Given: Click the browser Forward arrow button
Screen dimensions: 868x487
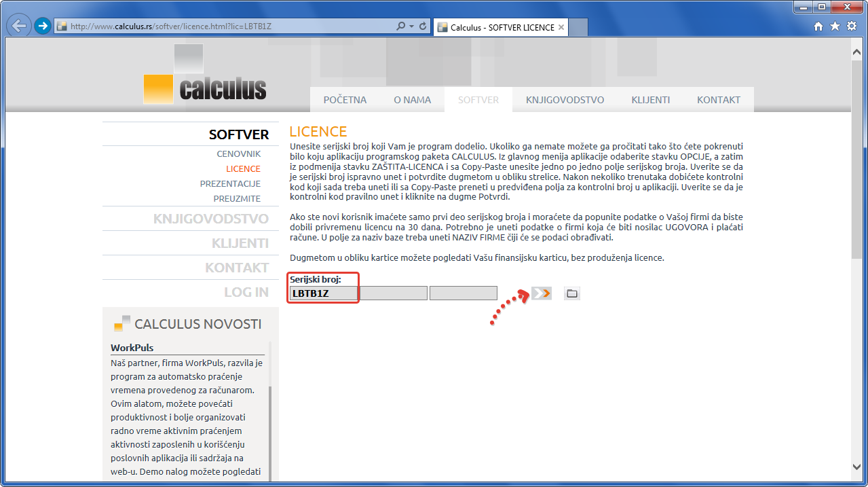Looking at the screenshot, I should [x=42, y=26].
